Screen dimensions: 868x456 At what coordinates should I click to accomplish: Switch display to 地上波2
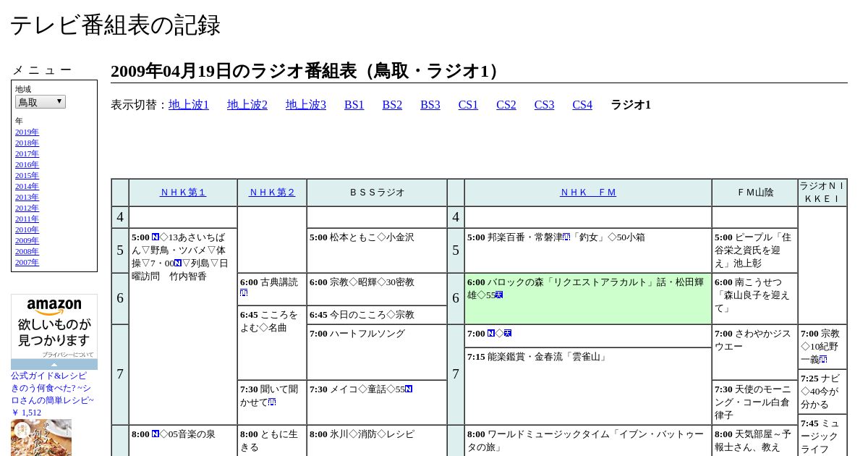point(247,105)
